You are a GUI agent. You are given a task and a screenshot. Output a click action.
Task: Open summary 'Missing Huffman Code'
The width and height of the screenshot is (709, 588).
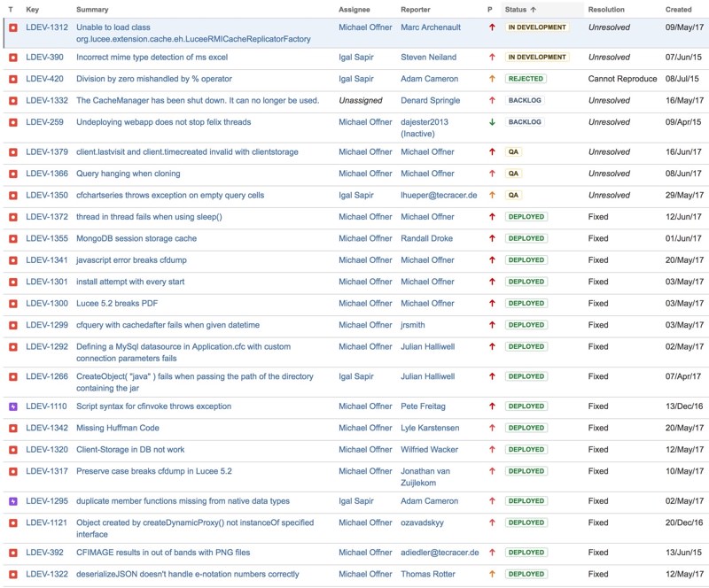[x=118, y=428]
